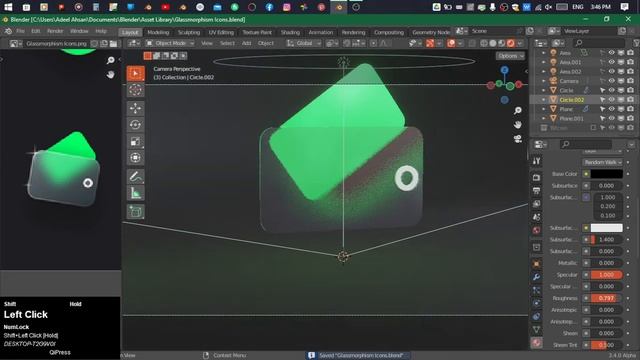Expand the Circle.002 outliner row
The height and width of the screenshot is (360, 640).
pos(543,100)
